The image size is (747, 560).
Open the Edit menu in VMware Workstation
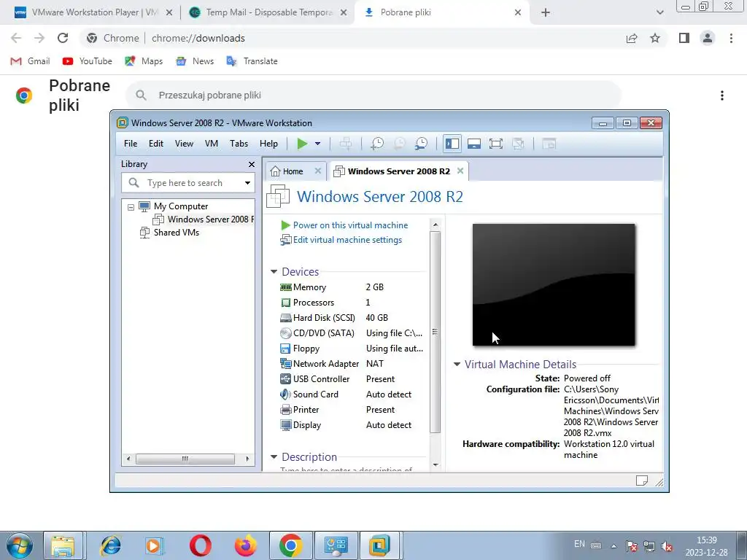[156, 144]
